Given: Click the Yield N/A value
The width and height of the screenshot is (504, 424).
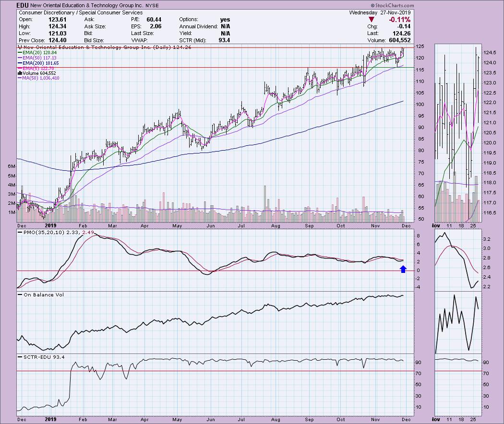Looking at the screenshot, I should tap(225, 34).
